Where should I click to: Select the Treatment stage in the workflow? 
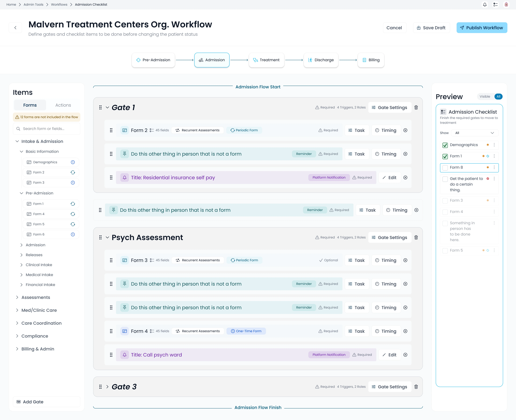[266, 60]
